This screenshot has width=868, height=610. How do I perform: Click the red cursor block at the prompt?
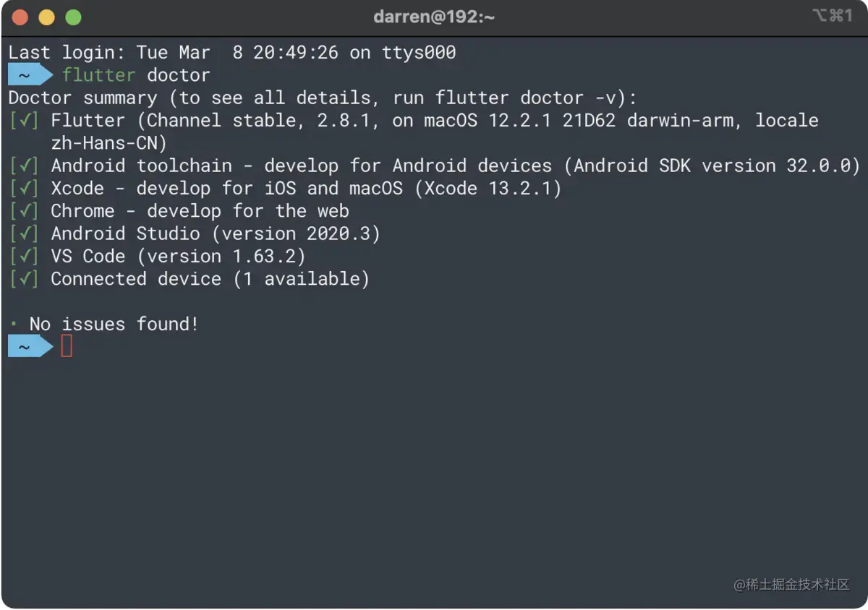point(67,346)
